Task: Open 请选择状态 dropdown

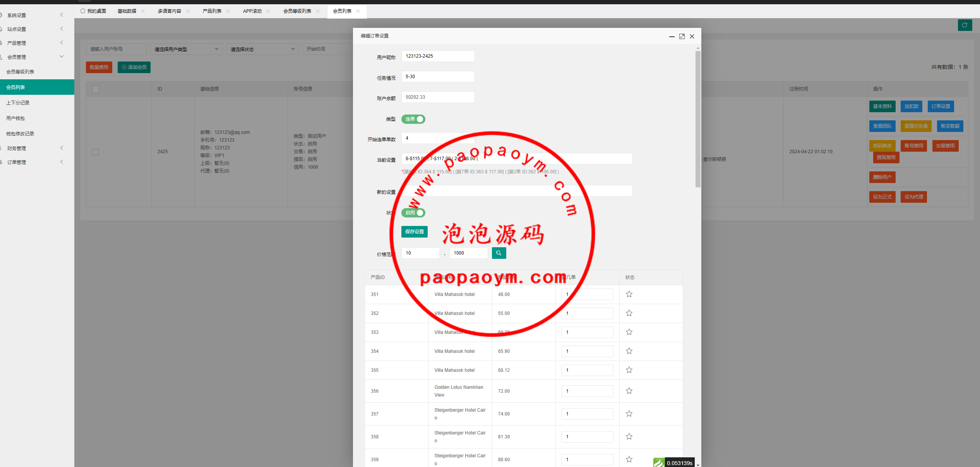Action: (x=263, y=49)
